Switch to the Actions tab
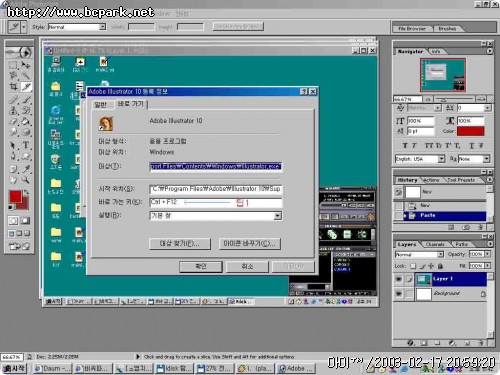 pos(431,180)
